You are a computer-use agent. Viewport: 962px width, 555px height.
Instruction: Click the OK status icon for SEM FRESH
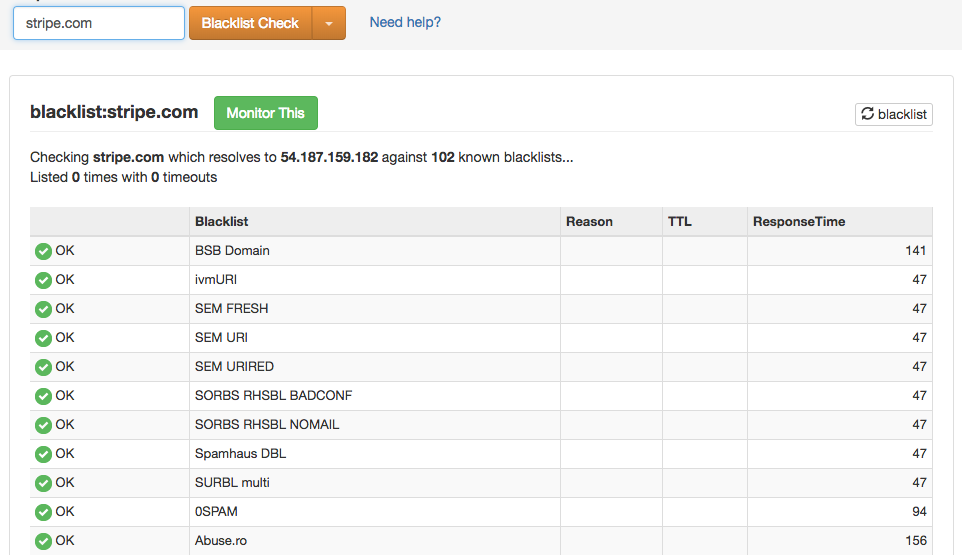(43, 310)
